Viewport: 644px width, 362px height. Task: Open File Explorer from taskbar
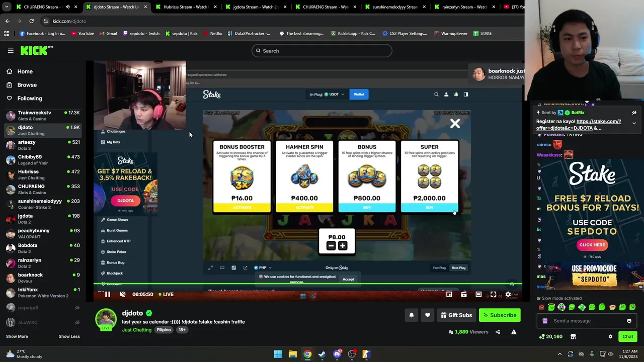292,354
